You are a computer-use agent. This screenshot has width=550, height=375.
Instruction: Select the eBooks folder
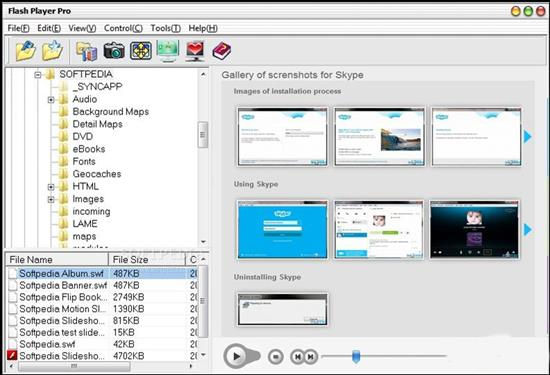89,149
